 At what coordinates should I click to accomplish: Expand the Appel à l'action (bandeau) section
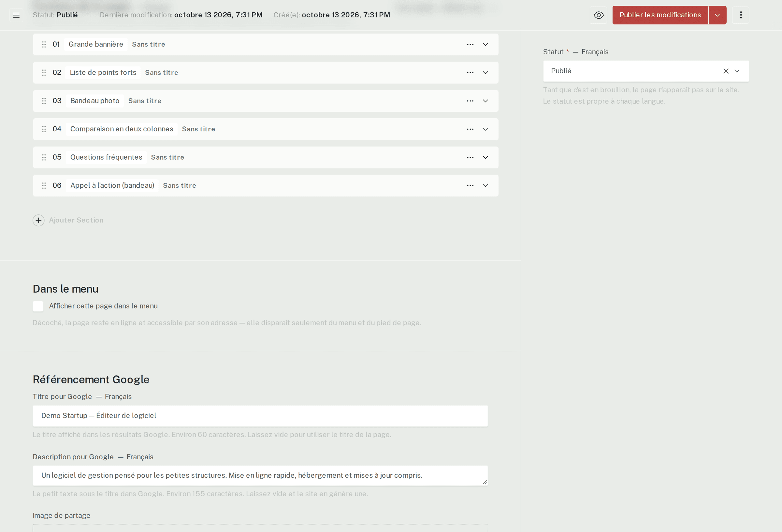point(485,186)
